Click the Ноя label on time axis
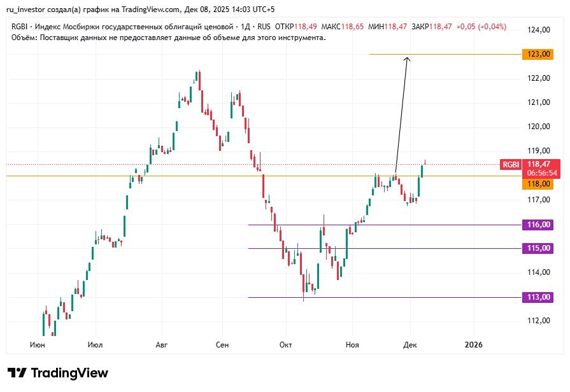The height and width of the screenshot is (392, 570). pyautogui.click(x=352, y=344)
